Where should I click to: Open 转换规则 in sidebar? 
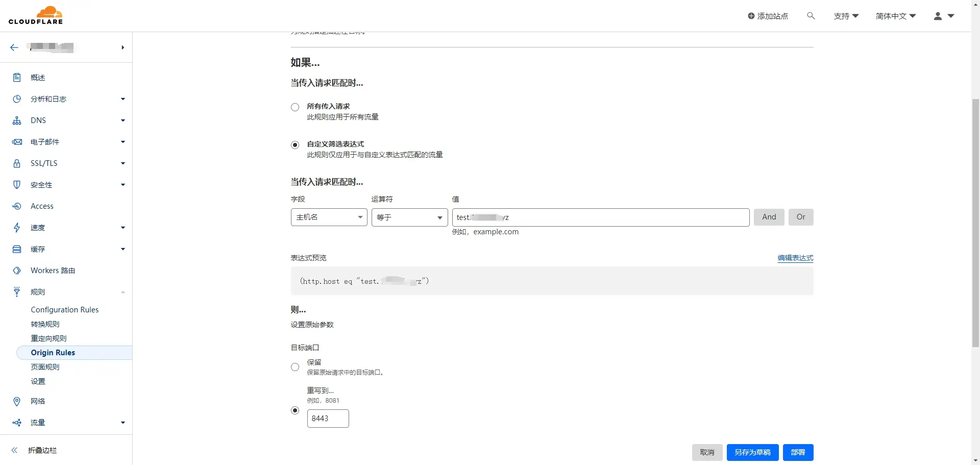(x=45, y=324)
